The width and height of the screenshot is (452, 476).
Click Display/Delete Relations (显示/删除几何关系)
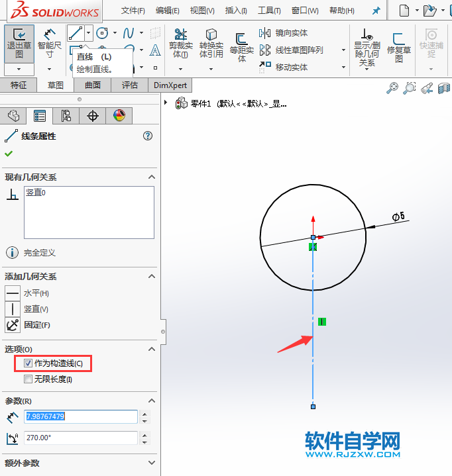tap(367, 48)
